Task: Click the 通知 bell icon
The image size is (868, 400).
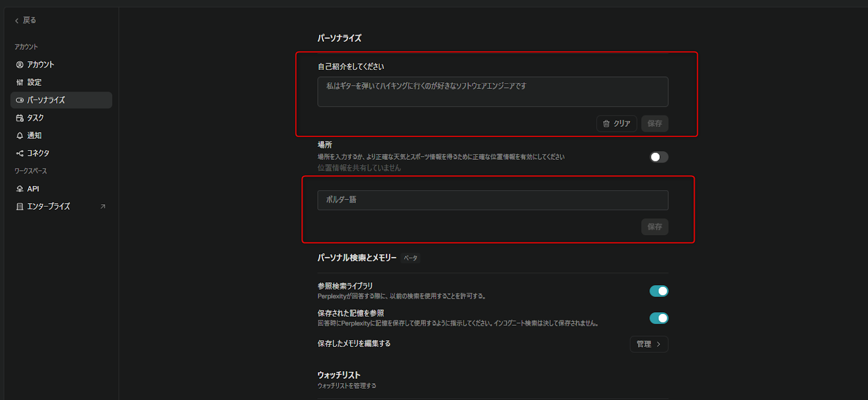Action: point(20,136)
